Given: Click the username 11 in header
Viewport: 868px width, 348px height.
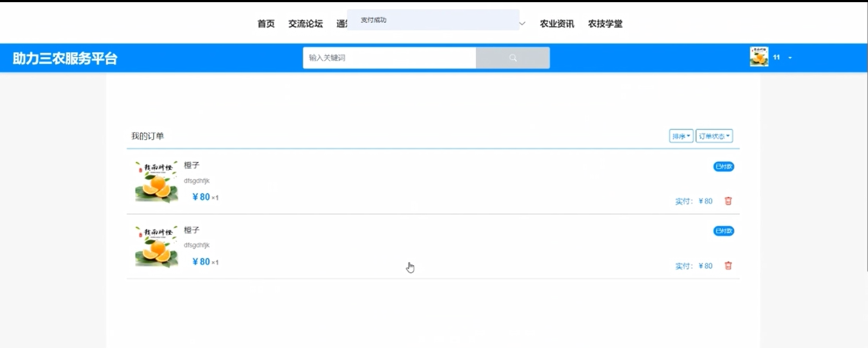Looking at the screenshot, I should 776,57.
